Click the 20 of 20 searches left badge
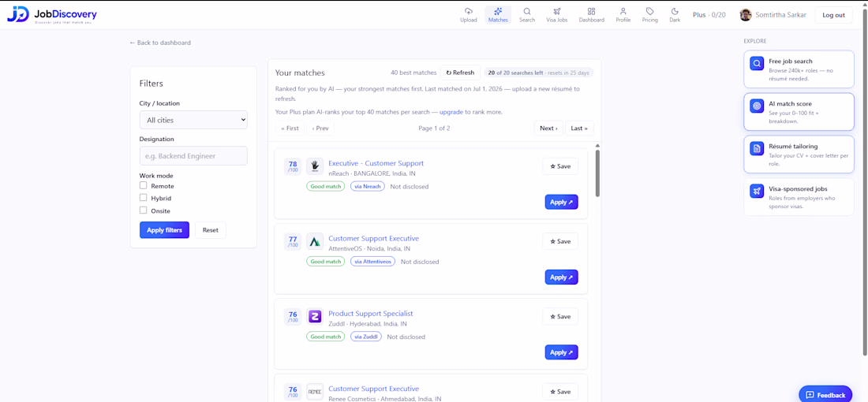Viewport: 868px width, 402px height. (x=539, y=73)
